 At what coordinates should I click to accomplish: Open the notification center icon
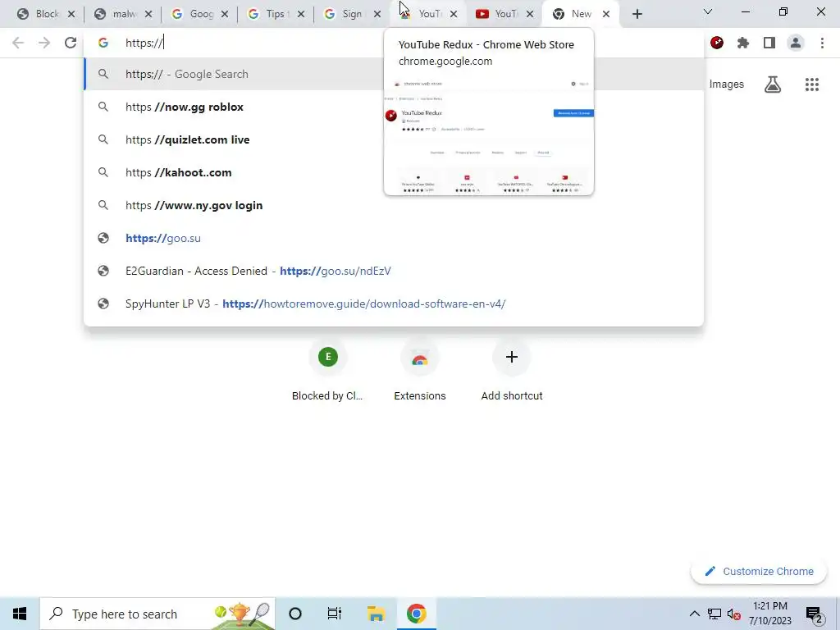click(x=814, y=614)
